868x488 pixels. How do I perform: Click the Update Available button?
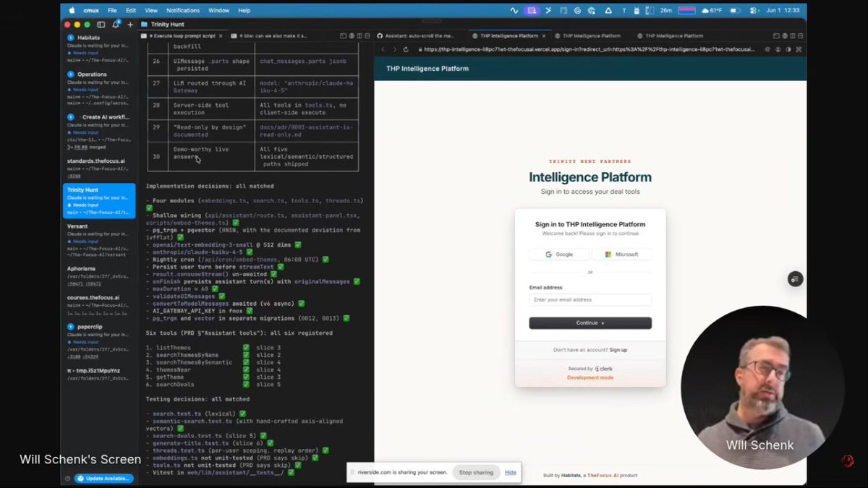point(104,478)
